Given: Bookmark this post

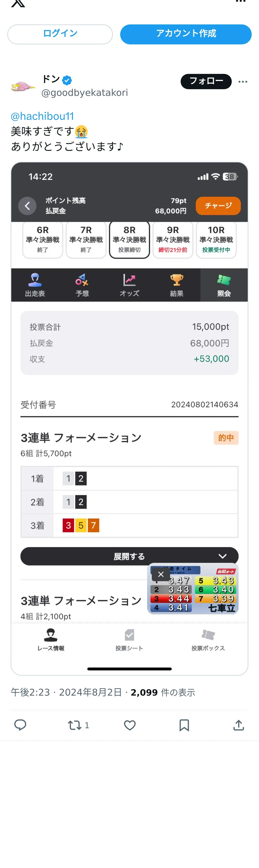Looking at the screenshot, I should coord(184,725).
